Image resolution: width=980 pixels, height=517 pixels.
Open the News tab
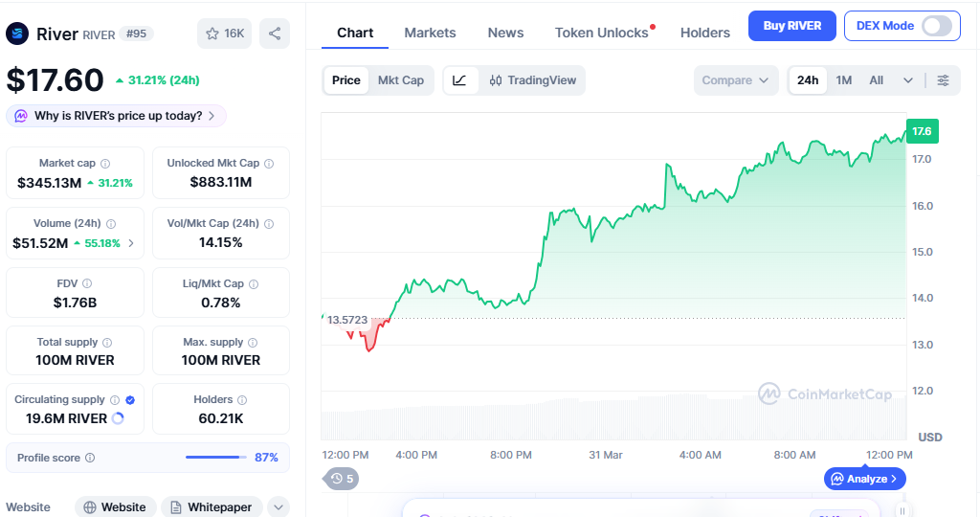click(x=505, y=33)
